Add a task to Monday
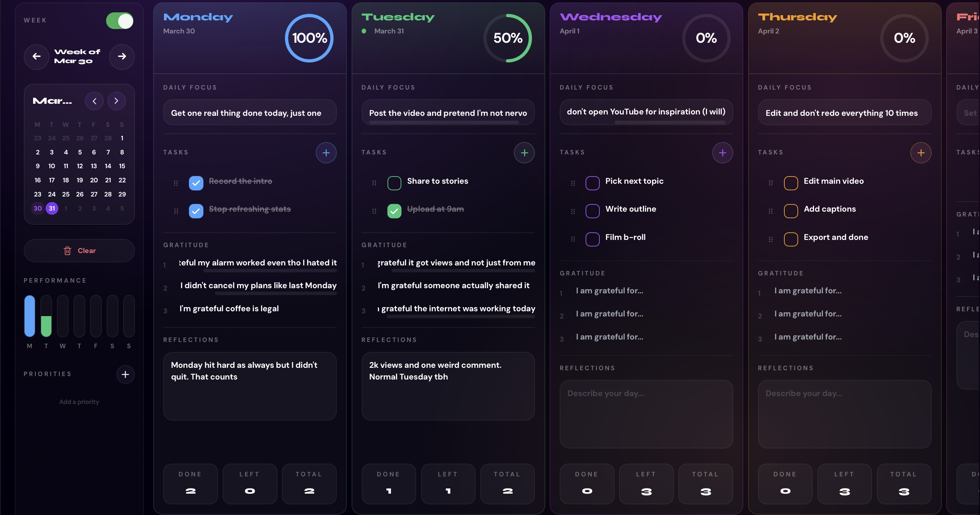This screenshot has height=515, width=980. (326, 153)
